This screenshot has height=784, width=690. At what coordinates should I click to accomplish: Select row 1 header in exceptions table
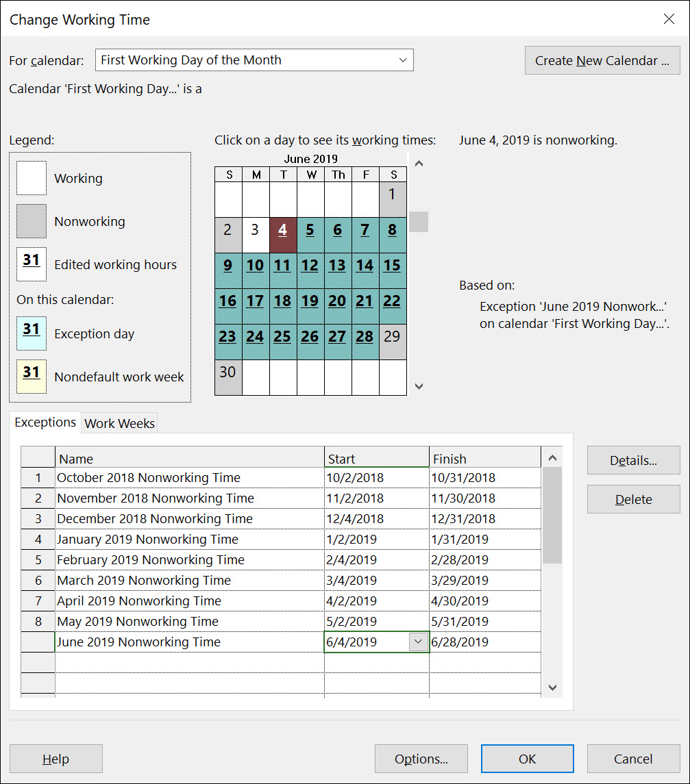[38, 477]
